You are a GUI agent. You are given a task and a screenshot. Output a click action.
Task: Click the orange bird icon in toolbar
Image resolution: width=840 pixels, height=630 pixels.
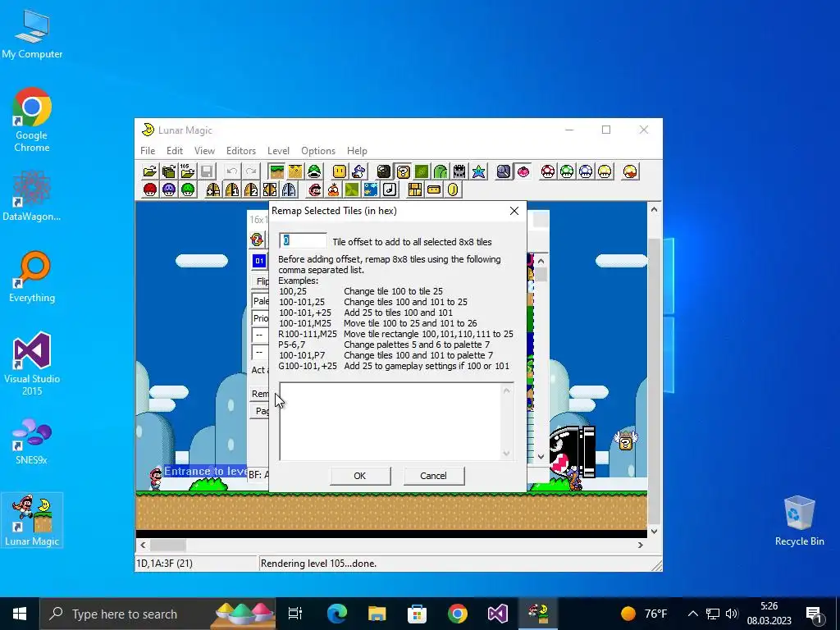tap(333, 189)
